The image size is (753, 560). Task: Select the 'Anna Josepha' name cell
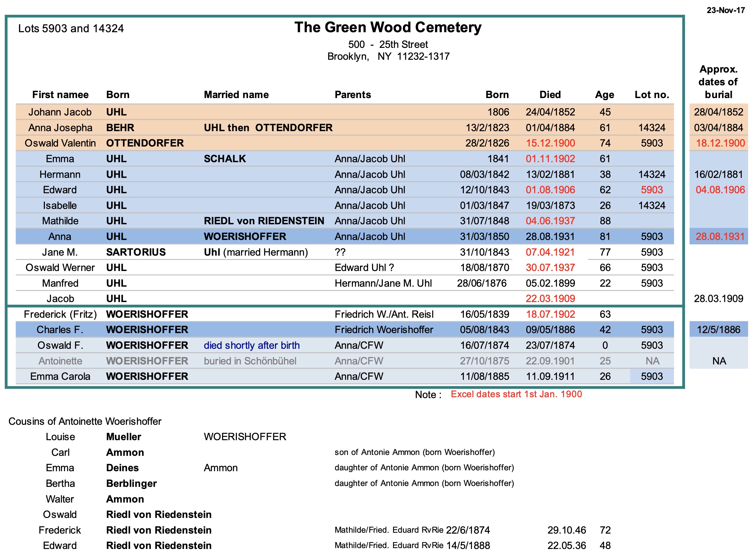click(x=60, y=127)
